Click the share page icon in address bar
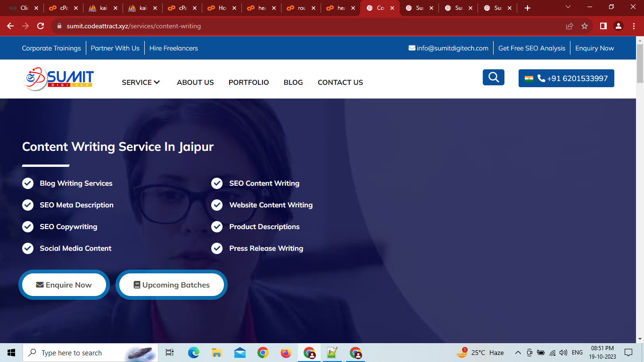Image resolution: width=644 pixels, height=362 pixels. 570,26
